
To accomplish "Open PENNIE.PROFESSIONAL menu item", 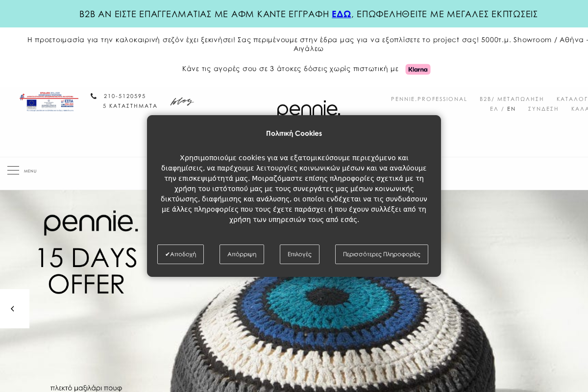I will tap(429, 99).
